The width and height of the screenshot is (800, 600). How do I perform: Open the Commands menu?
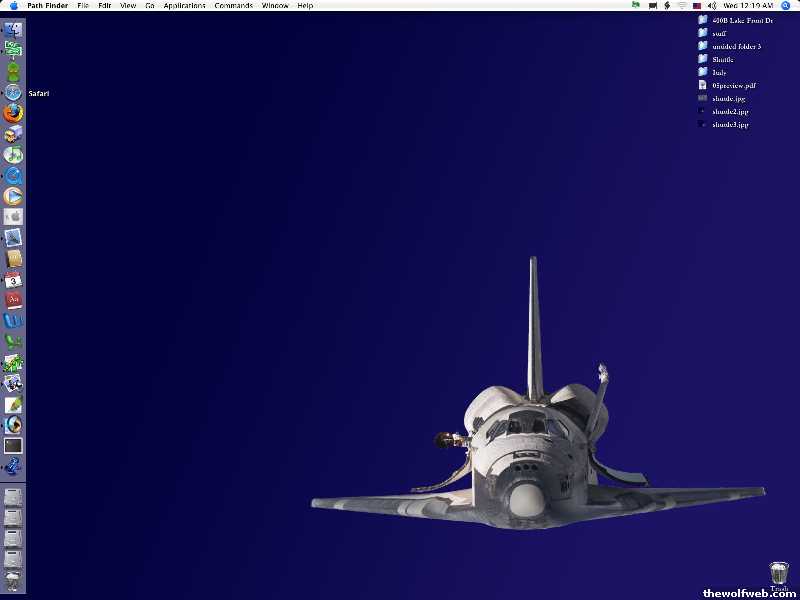pos(233,6)
